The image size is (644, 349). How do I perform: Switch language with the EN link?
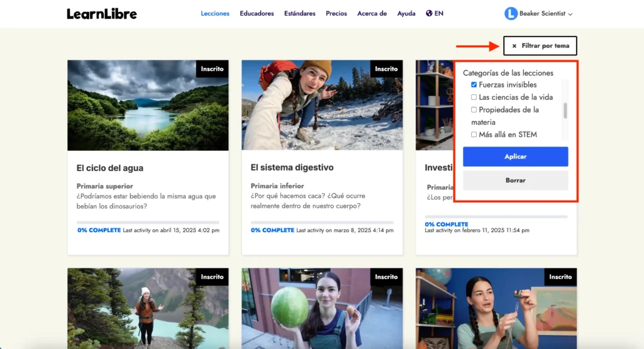click(438, 14)
